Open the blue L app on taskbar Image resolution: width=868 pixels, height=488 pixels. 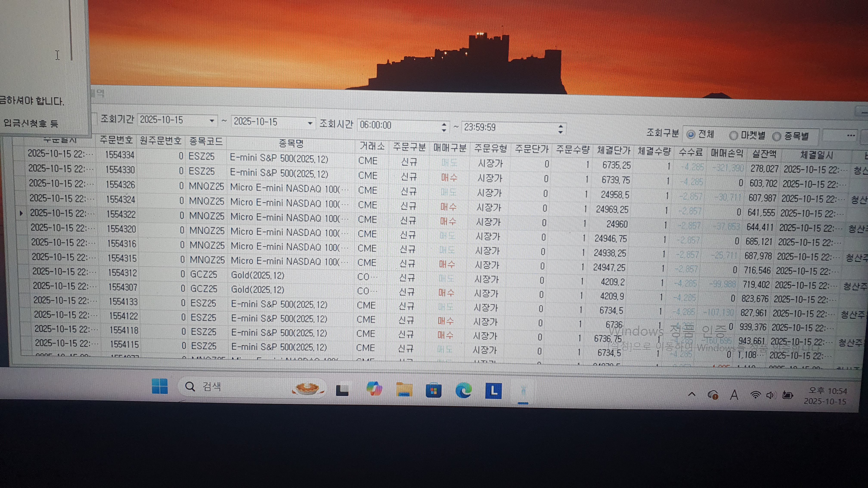[493, 391]
